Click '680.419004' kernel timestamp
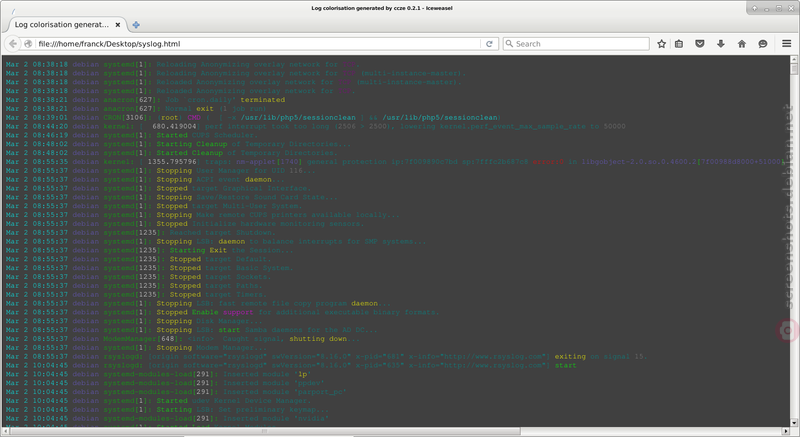Image resolution: width=800 pixels, height=437 pixels. click(x=174, y=126)
